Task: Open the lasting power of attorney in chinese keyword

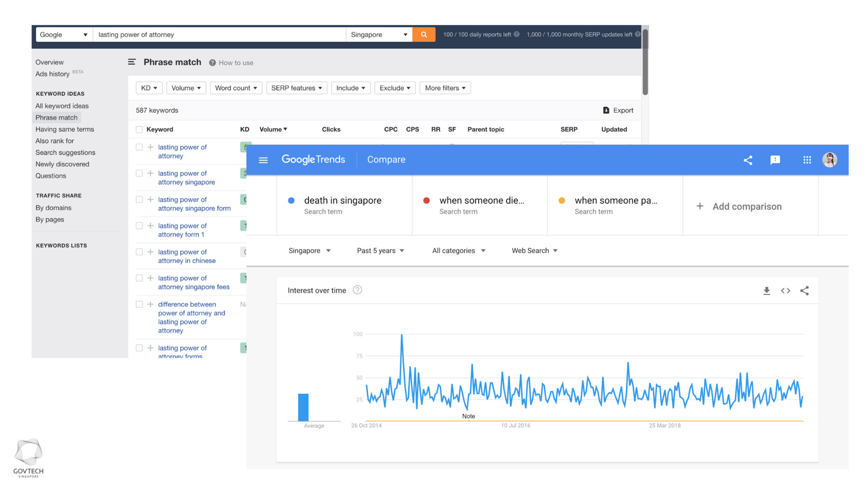Action: click(x=187, y=256)
